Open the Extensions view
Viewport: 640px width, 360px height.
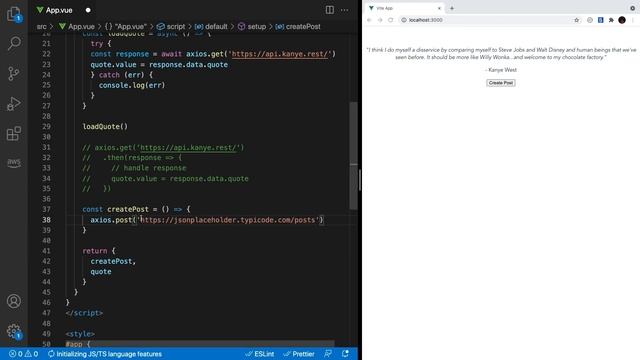[14, 133]
